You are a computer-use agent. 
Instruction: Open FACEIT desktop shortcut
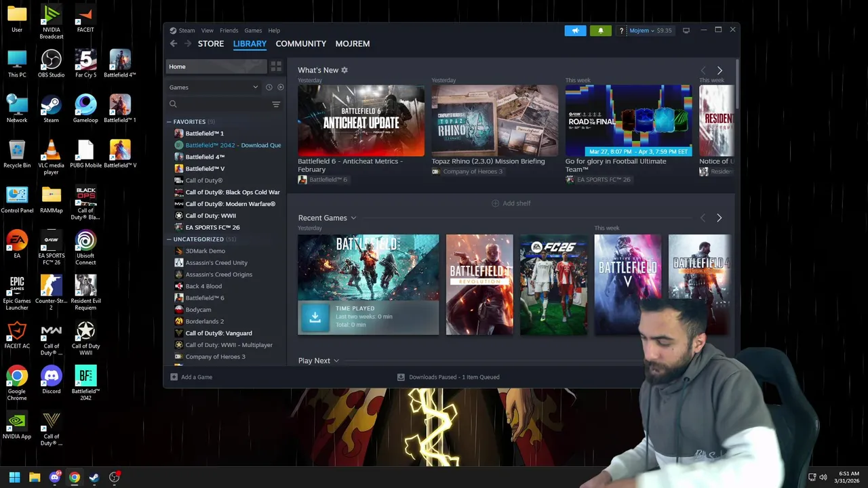[85, 19]
